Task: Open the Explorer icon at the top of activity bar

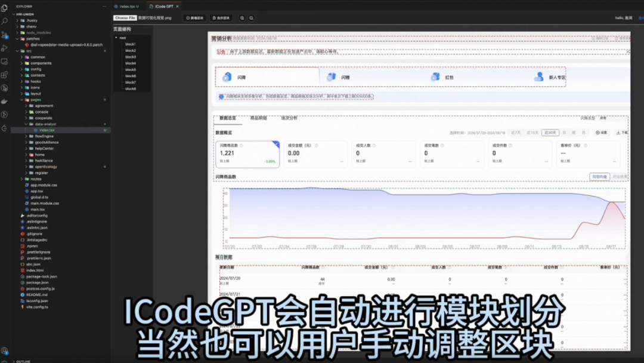Action: (x=4, y=7)
